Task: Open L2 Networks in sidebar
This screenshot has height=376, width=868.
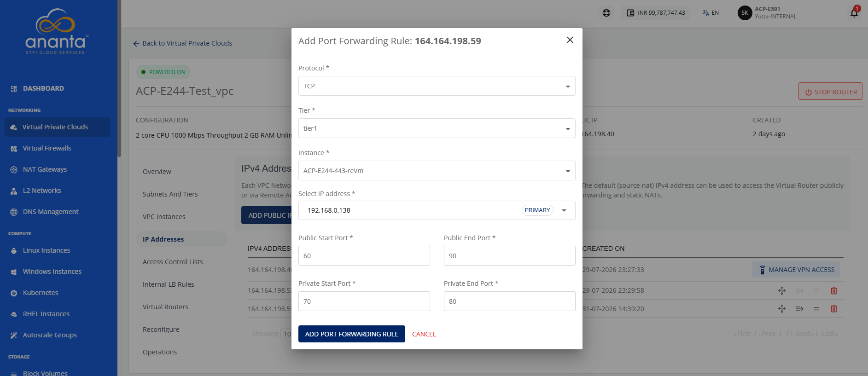Action: tap(42, 191)
